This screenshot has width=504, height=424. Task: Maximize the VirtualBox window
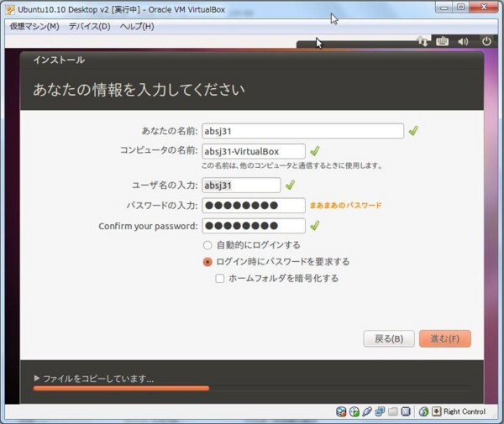460,8
